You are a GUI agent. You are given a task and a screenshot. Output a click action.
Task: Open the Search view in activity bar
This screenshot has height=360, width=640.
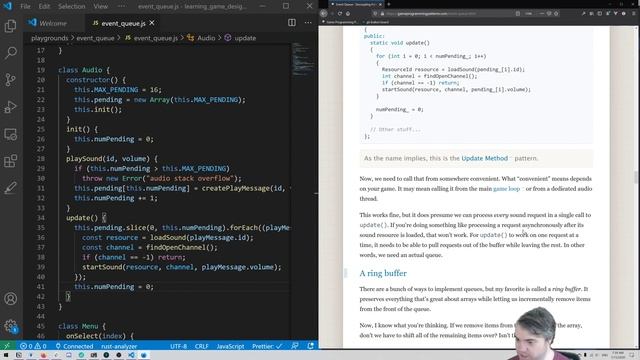point(10,52)
